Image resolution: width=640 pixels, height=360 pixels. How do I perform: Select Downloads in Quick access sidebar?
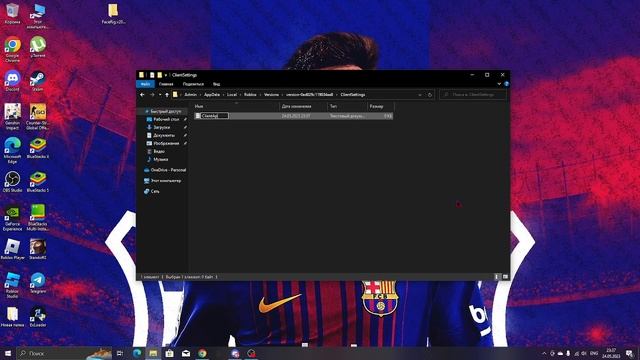click(x=161, y=127)
